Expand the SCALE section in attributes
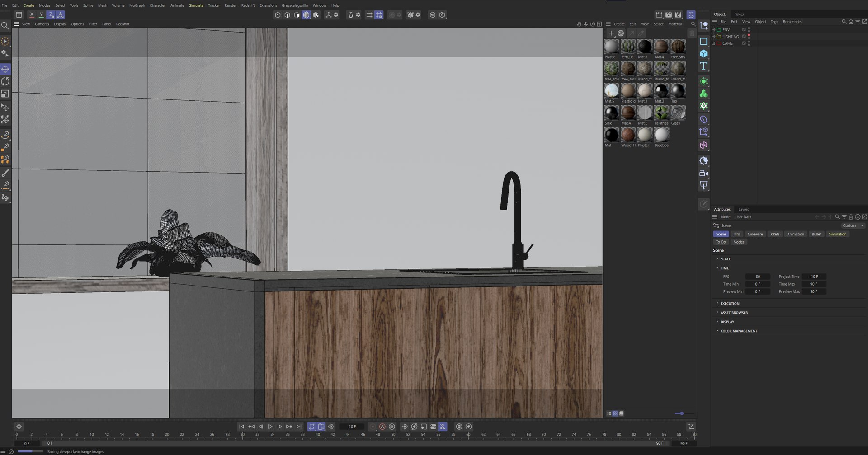This screenshot has width=868, height=455. point(717,259)
